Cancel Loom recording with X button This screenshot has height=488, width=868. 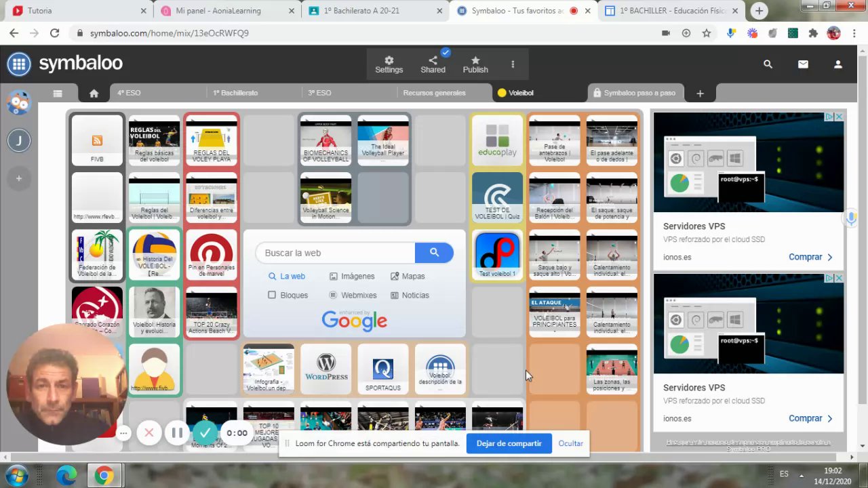[149, 432]
